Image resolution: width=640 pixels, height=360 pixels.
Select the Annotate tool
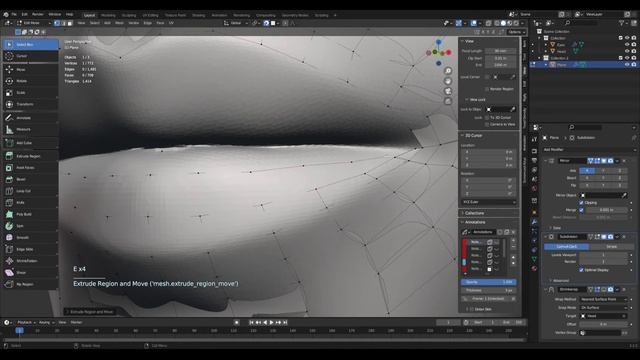click(31, 118)
